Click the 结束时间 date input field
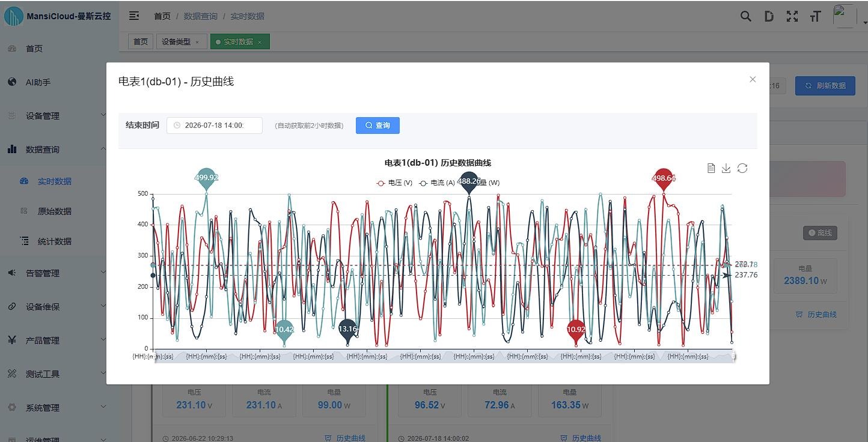Viewport: 868px width, 442px height. (x=215, y=126)
